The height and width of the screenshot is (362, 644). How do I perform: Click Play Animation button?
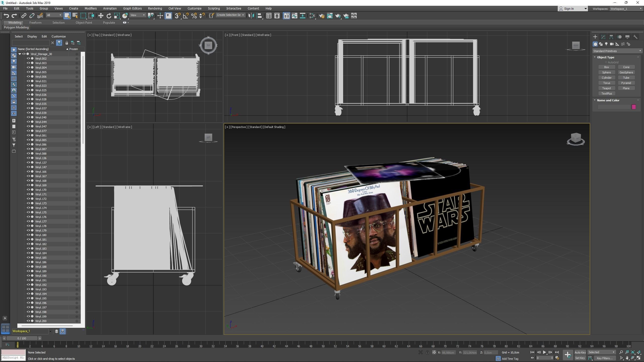click(x=545, y=352)
